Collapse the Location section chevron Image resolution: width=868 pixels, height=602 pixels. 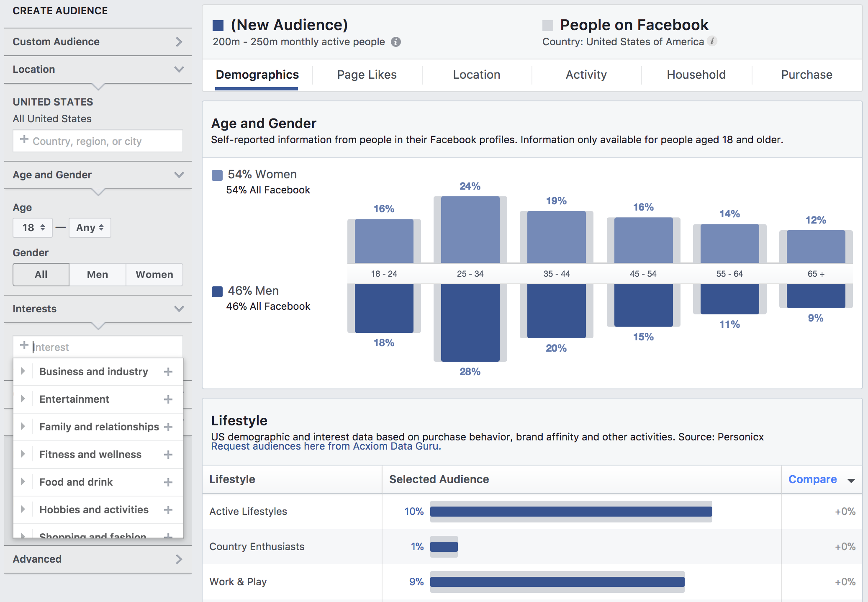point(179,69)
